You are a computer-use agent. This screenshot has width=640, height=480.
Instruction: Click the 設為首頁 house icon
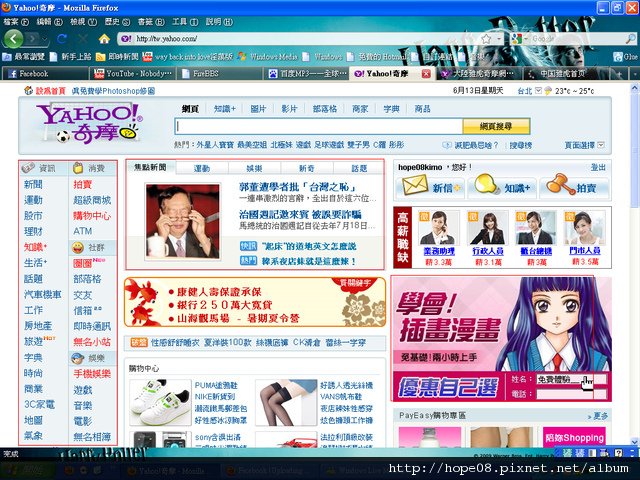coord(28,91)
